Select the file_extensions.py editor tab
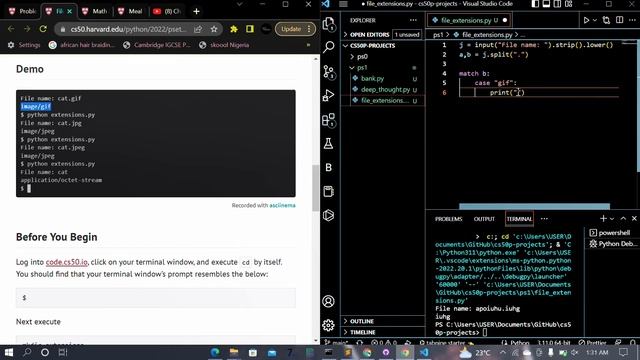Screen dimensions: 640x360 coord(469,20)
